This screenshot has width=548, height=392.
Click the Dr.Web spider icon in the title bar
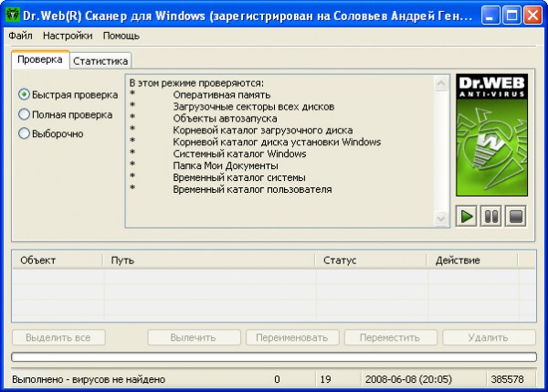13,16
